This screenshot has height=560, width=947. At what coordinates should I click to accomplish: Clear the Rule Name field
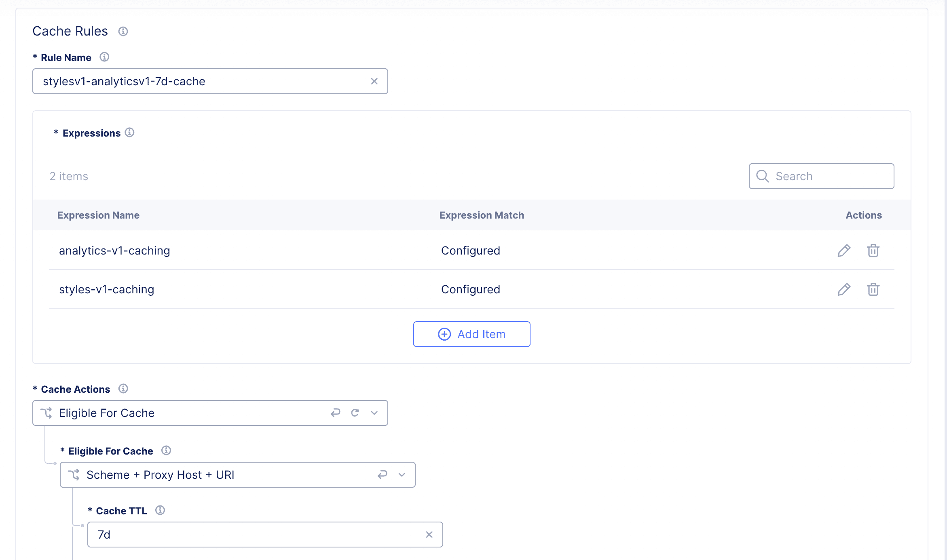point(374,81)
